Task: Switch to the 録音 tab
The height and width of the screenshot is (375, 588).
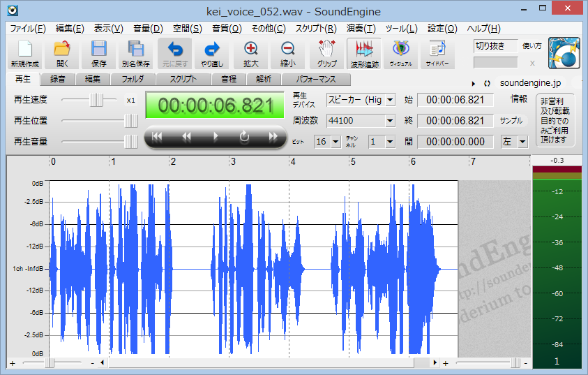Action: coord(56,79)
